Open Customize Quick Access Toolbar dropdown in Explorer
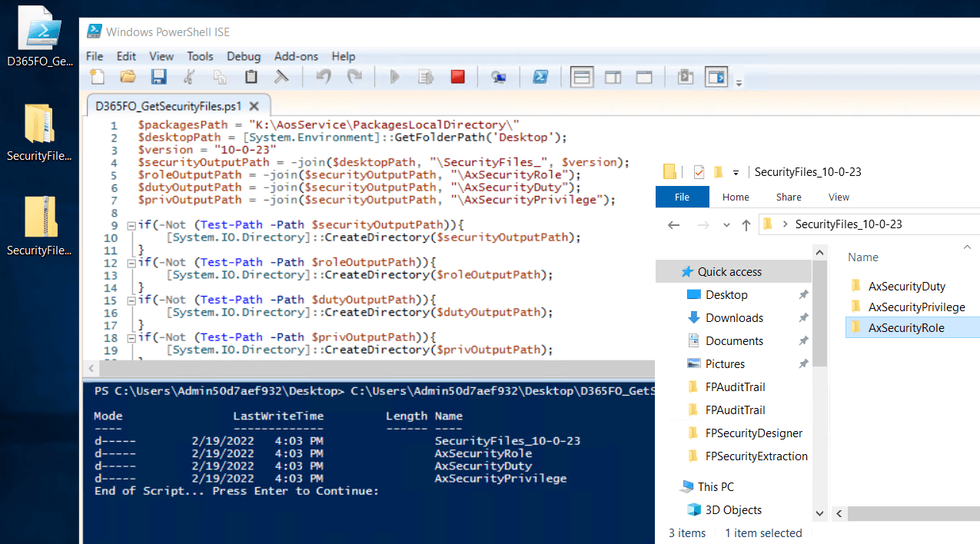 point(736,173)
